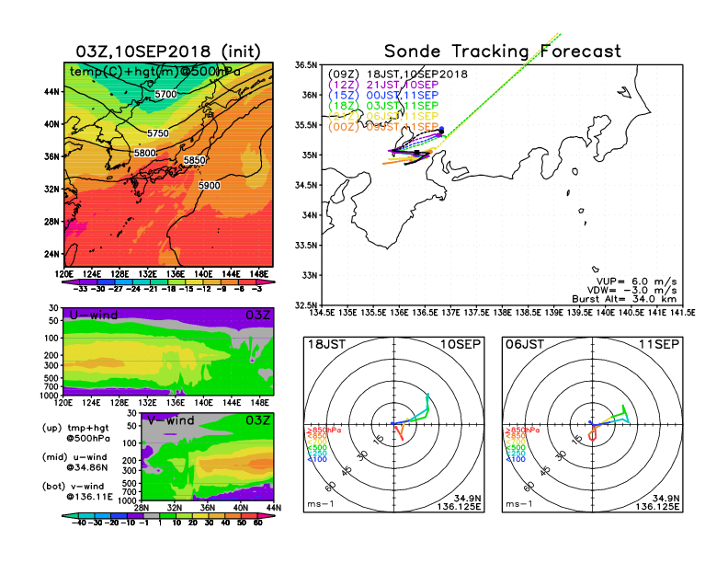Select the "06JST" hodograph label
Image resolution: width=728 pixels, height=563 pixels.
[525, 345]
